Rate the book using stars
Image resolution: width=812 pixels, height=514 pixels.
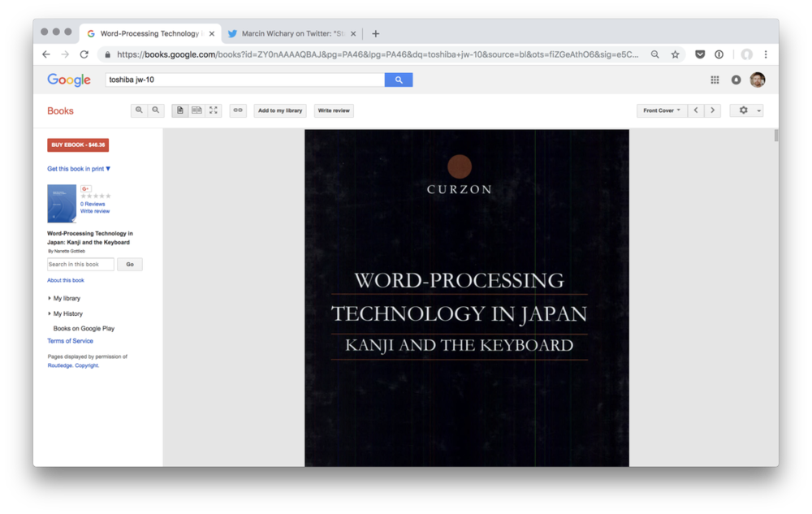pos(96,197)
